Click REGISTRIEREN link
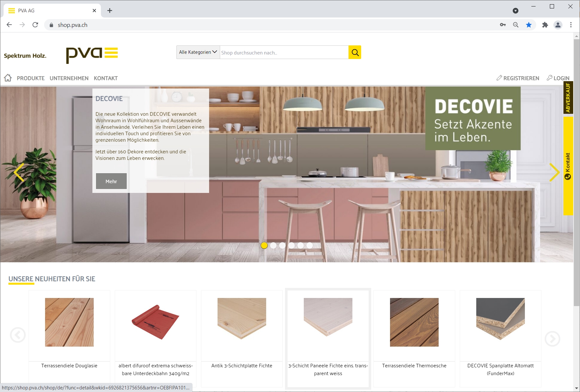 (x=518, y=78)
